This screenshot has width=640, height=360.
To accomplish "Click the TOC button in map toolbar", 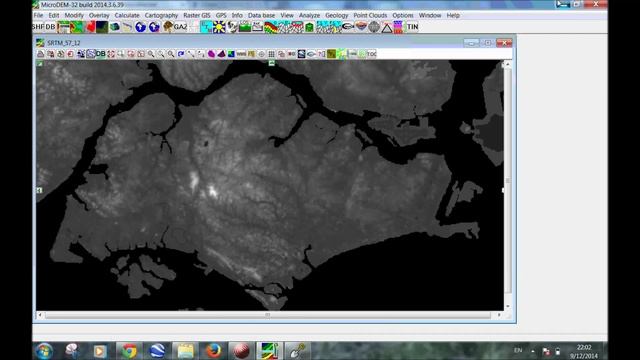I will click(x=371, y=54).
